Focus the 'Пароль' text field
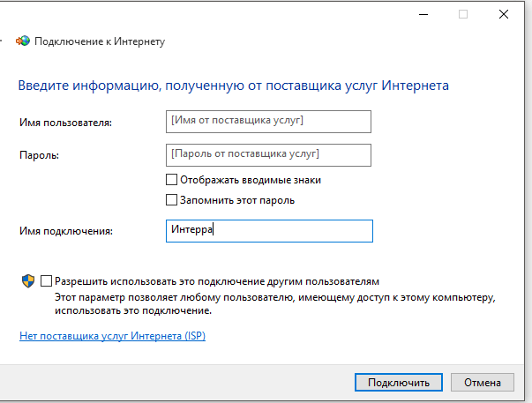Screen dimensions: 532x403 [x=268, y=154]
